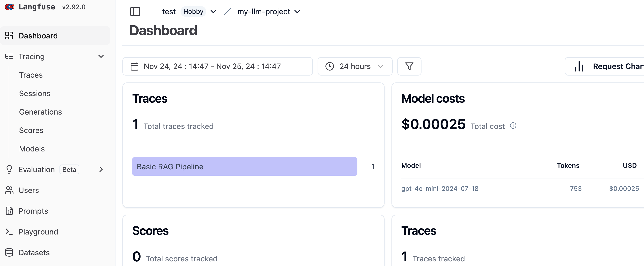Expand the Evaluation Beta section arrow
The width and height of the screenshot is (644, 266).
click(101, 170)
